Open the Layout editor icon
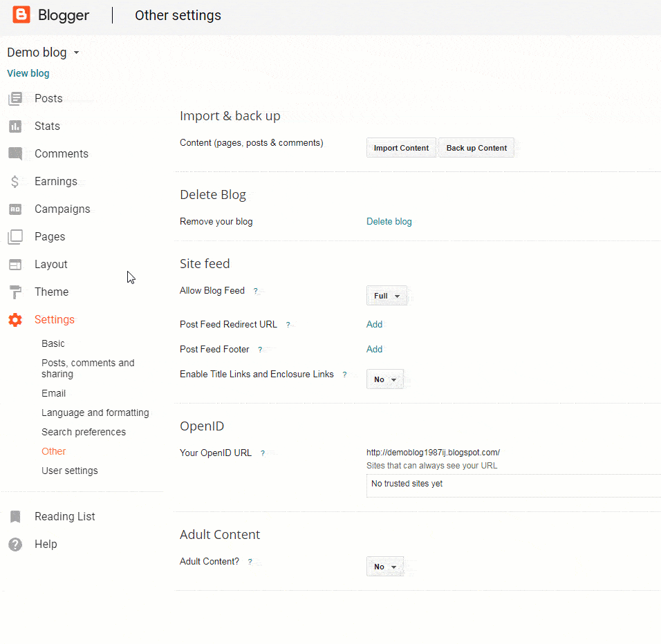 pos(15,264)
